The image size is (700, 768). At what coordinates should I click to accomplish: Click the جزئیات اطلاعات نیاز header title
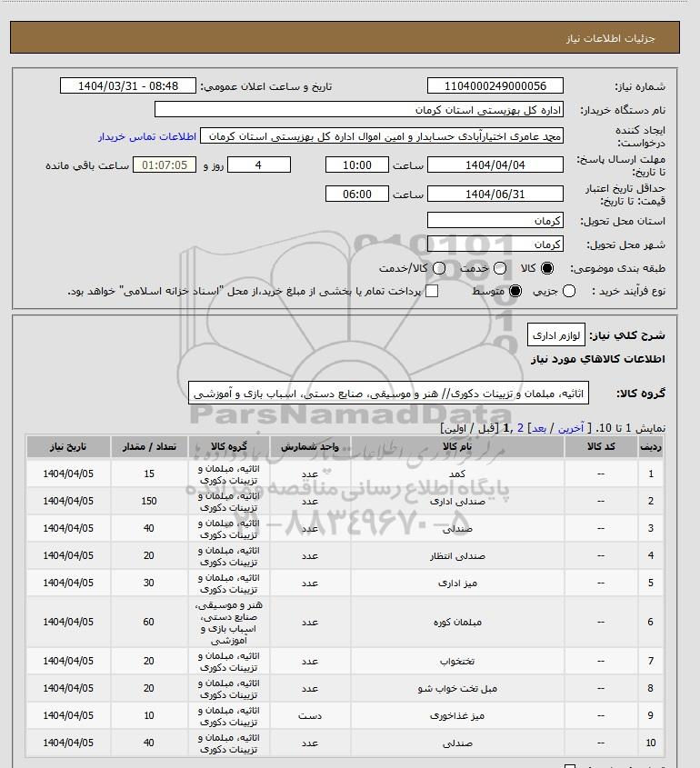[x=610, y=38]
